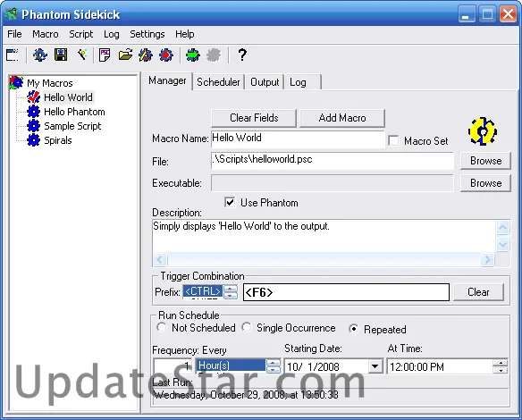Click Description scrollbar up arrow

pyautogui.click(x=502, y=228)
